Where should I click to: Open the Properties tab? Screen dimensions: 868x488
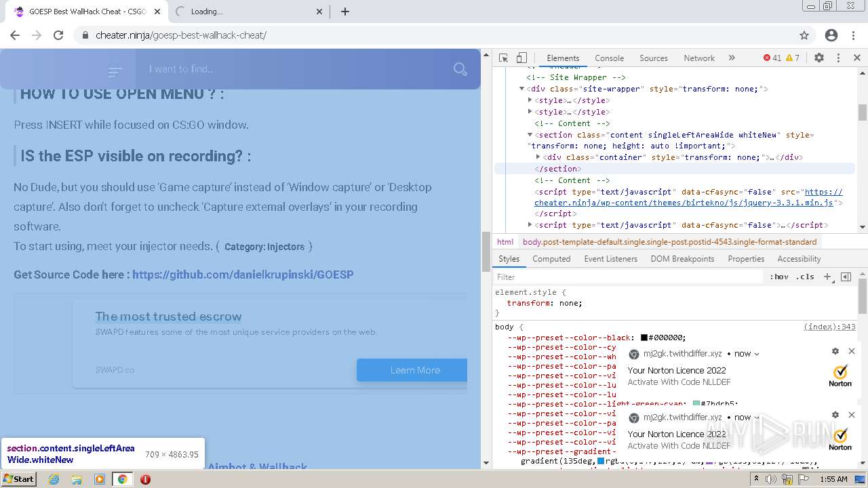pyautogui.click(x=746, y=259)
